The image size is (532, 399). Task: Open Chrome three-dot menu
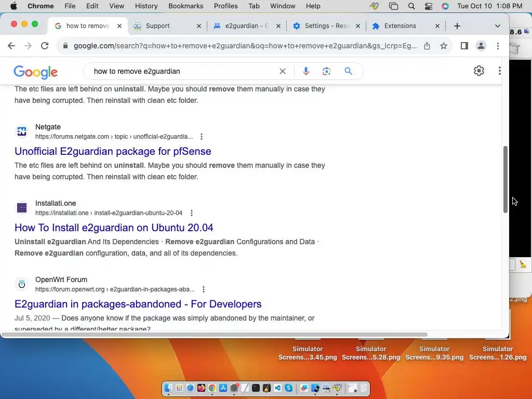[x=498, y=46]
